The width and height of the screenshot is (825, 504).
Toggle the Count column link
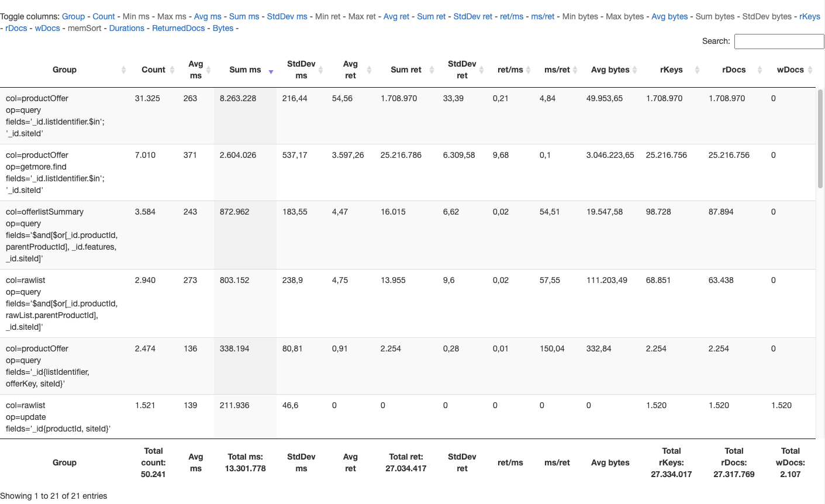pos(103,16)
